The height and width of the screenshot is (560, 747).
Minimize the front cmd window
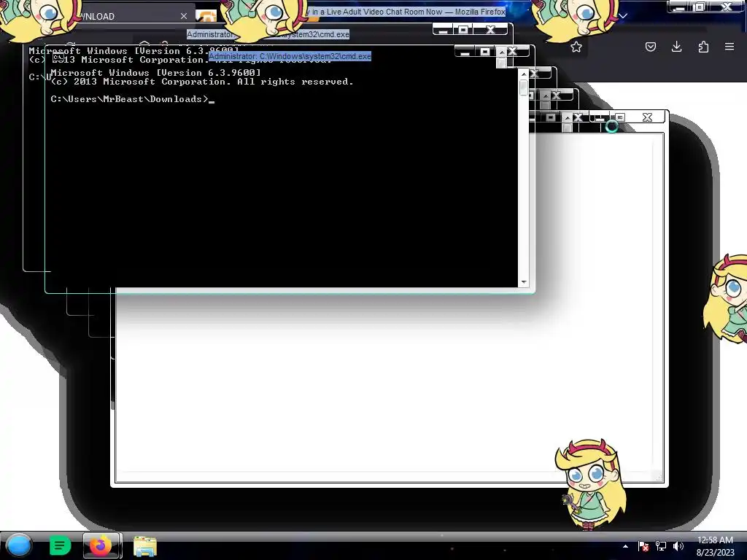[465, 52]
